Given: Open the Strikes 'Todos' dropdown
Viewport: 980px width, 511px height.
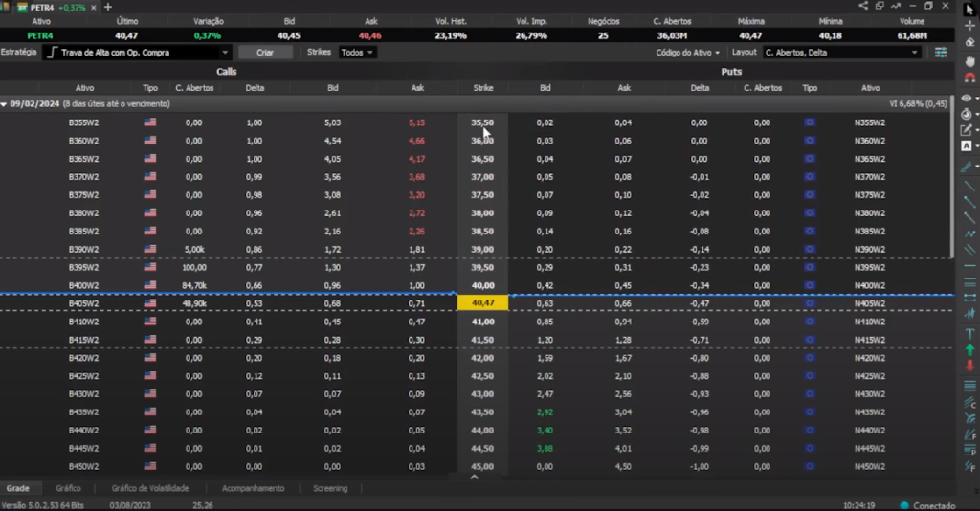Looking at the screenshot, I should pos(356,53).
